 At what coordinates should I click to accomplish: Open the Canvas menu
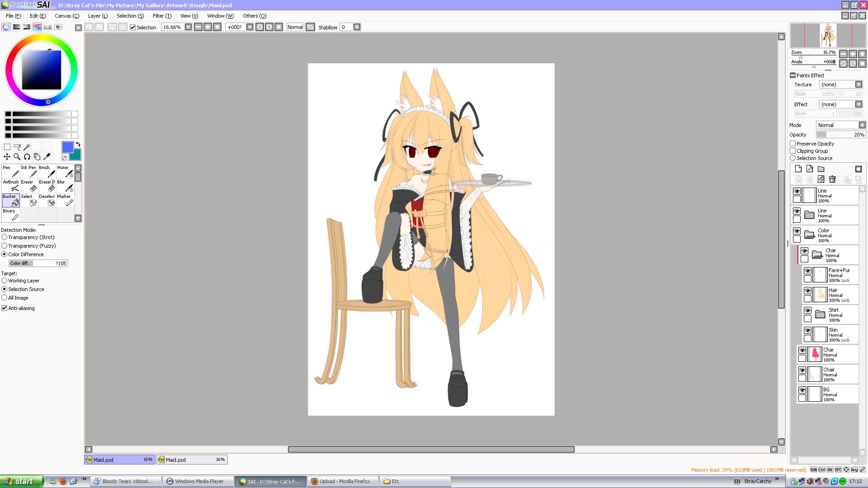point(66,16)
